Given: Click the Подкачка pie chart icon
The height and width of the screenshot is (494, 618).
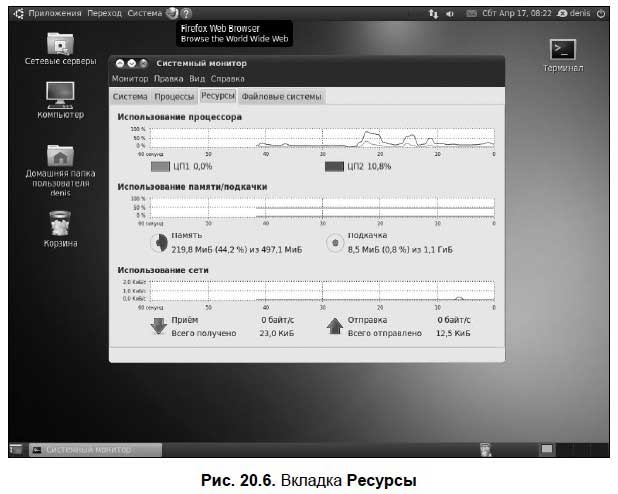Looking at the screenshot, I should [335, 242].
